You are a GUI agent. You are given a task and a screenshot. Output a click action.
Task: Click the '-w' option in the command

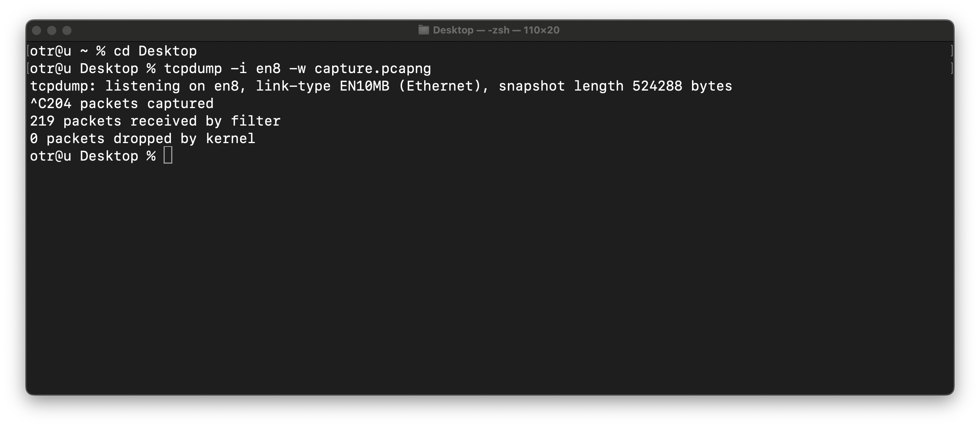click(x=297, y=69)
